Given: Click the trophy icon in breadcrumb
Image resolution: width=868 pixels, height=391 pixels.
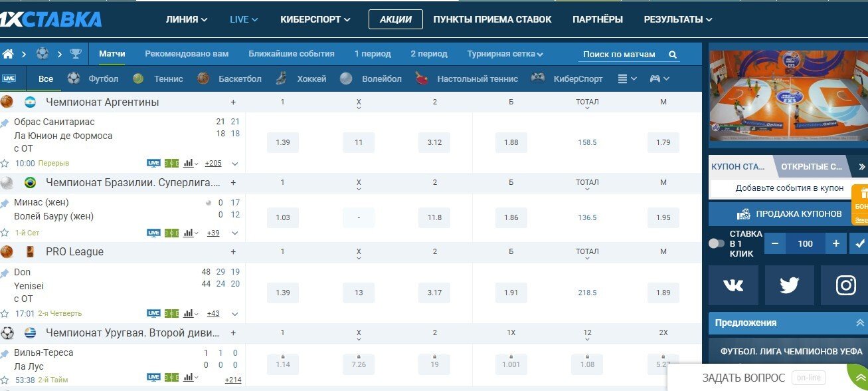Looking at the screenshot, I should 76,54.
